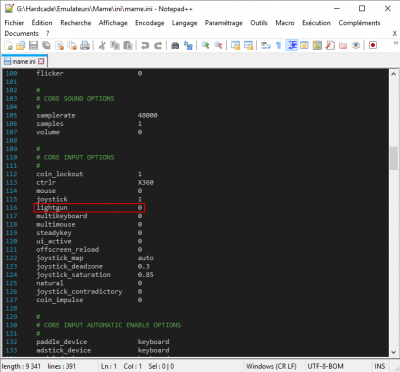This screenshot has height=372, width=400.
Task: Click the Folder as Workspace icon
Action: [x=343, y=45]
